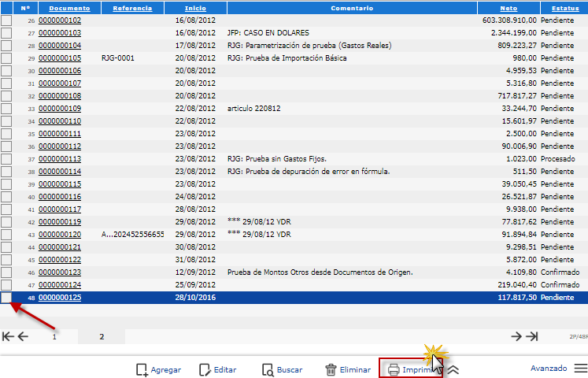Open document link 0000000104
588x378 pixels.
click(60, 46)
